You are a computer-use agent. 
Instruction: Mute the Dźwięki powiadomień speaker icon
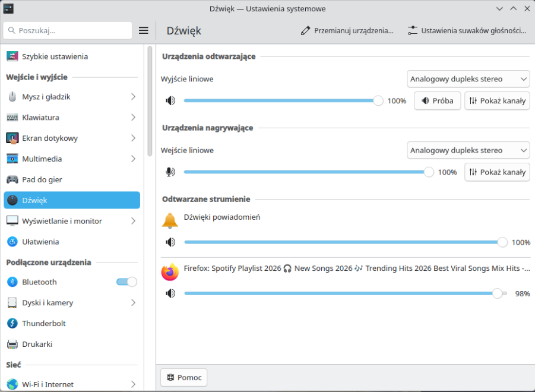(x=170, y=242)
